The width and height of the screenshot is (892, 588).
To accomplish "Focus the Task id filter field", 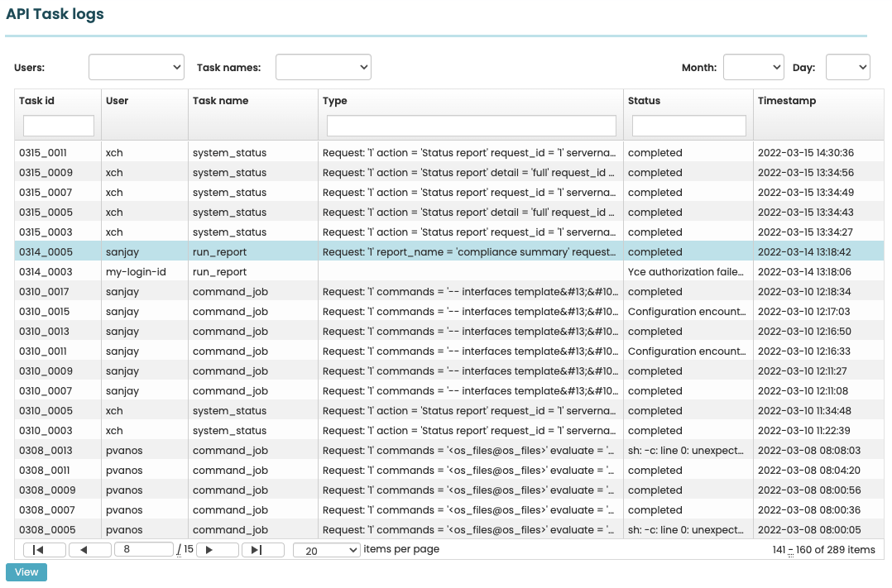I will [59, 126].
